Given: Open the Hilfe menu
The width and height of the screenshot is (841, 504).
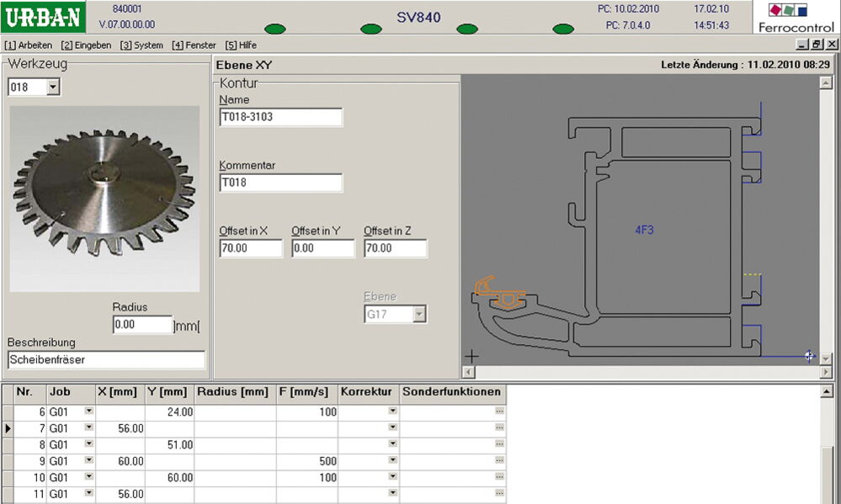Looking at the screenshot, I should 240,45.
